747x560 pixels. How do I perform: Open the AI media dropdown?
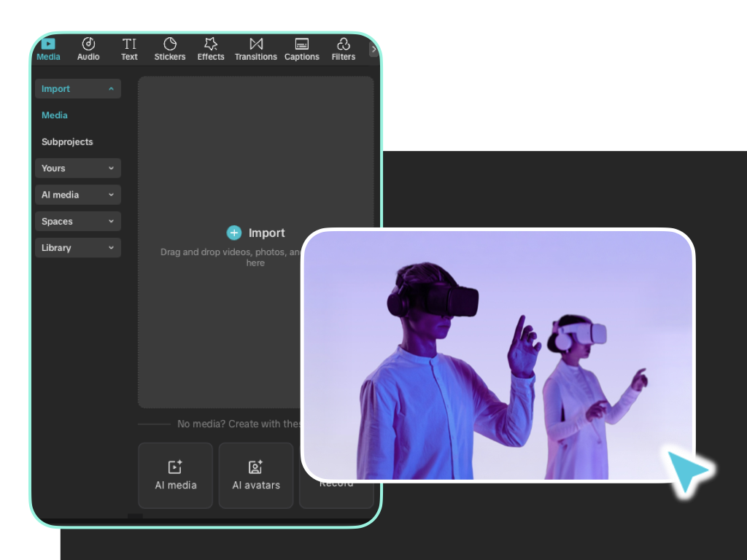(x=112, y=195)
